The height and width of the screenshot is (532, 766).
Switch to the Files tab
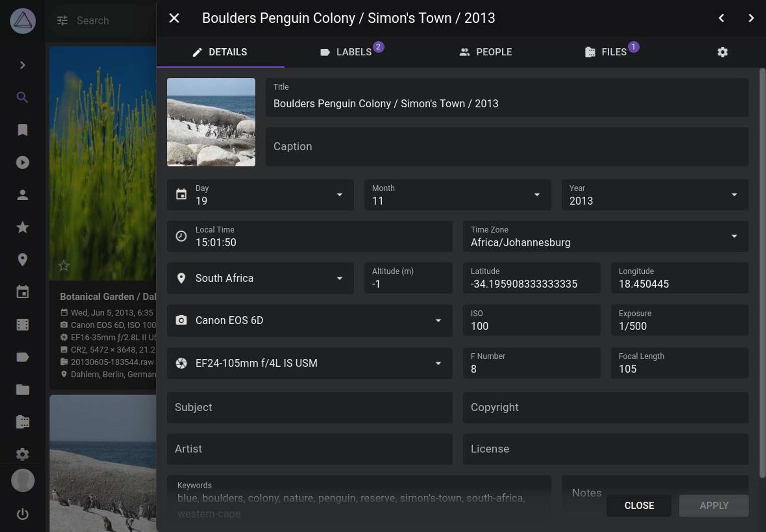pos(612,52)
